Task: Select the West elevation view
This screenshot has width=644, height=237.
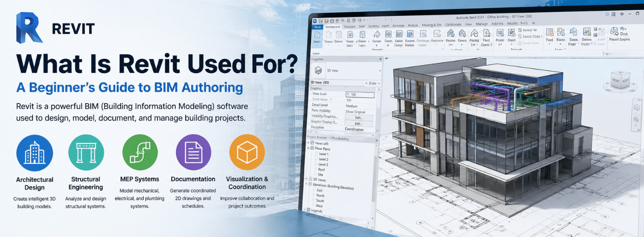Action: coord(319,206)
